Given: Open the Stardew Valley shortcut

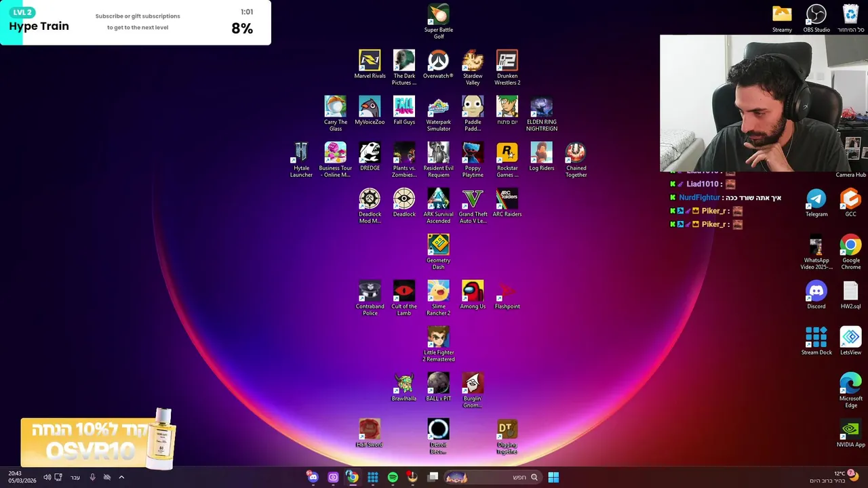Looking at the screenshot, I should 473,68.
